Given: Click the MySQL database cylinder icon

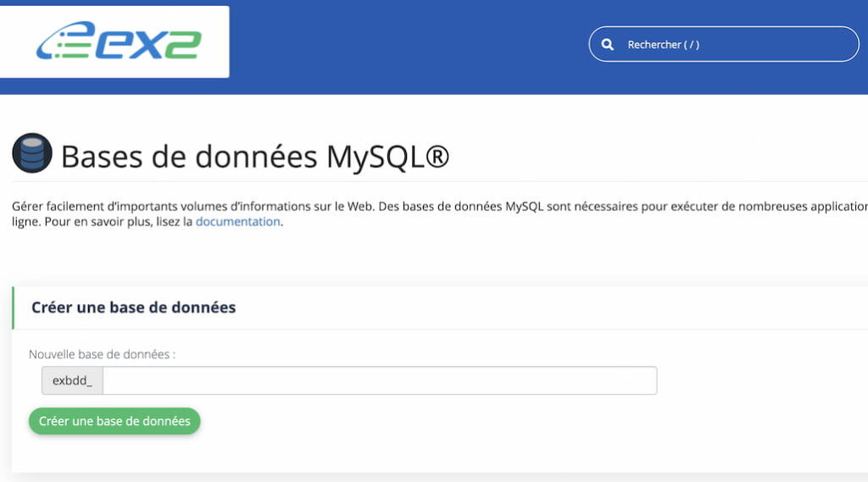Looking at the screenshot, I should click(x=32, y=152).
